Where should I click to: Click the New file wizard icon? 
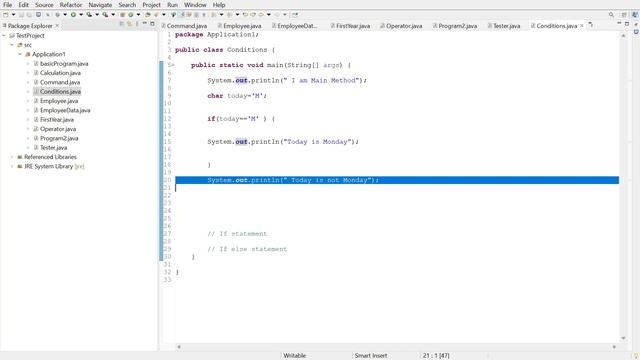tap(6, 15)
